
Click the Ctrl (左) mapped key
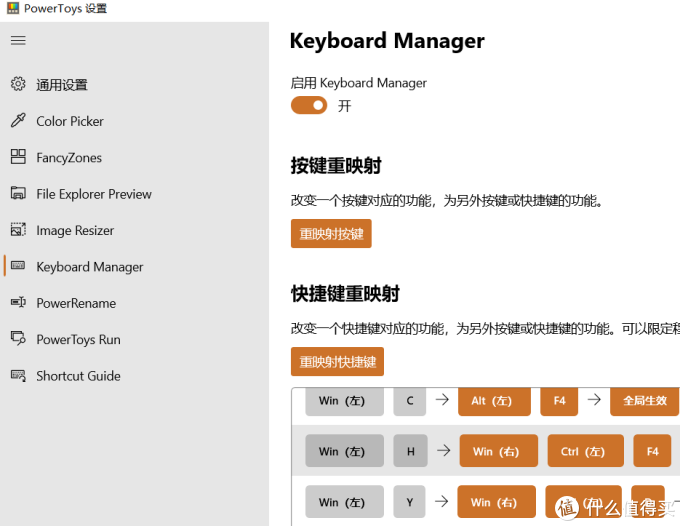click(x=585, y=451)
